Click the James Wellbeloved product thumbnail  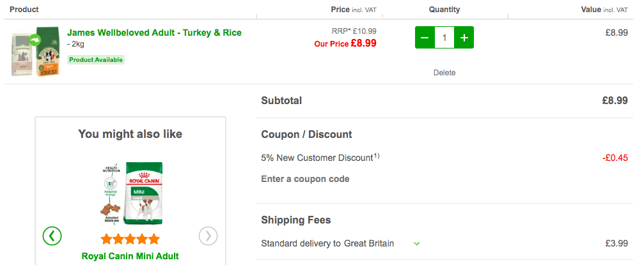[36, 51]
